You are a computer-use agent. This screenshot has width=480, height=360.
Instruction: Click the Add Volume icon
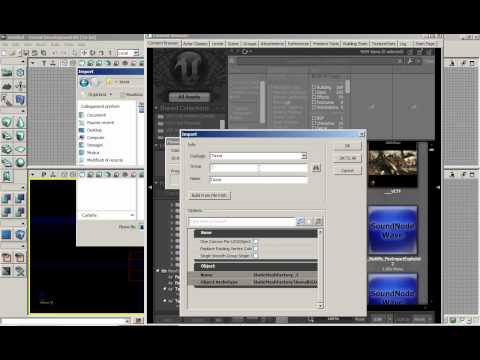pos(20,234)
